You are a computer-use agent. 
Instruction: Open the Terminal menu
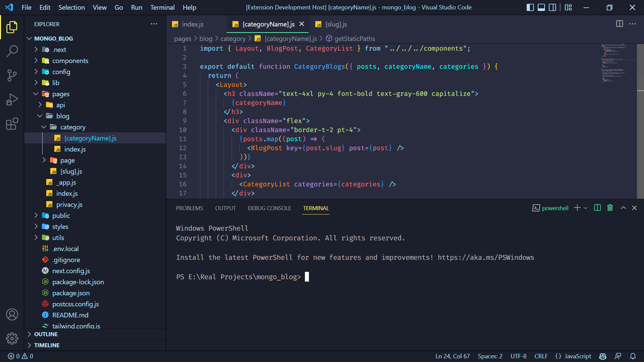pyautogui.click(x=162, y=7)
